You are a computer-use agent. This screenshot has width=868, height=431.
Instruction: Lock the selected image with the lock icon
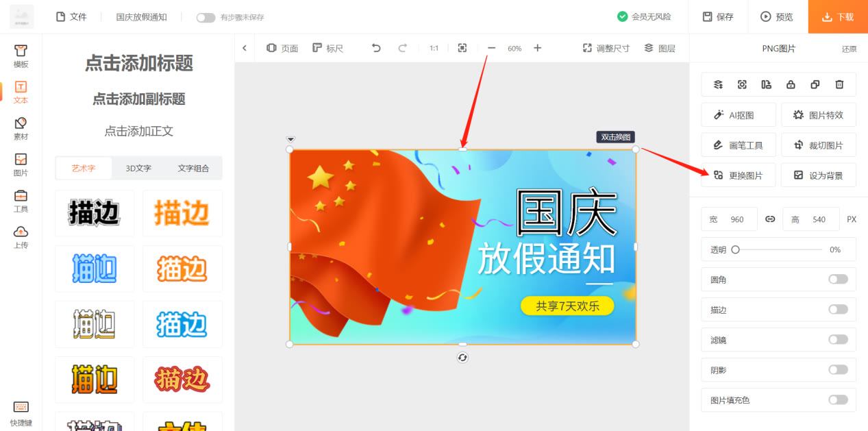click(791, 84)
